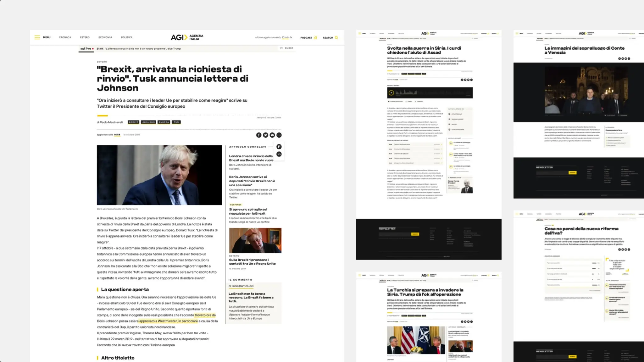Screen dimensions: 644x362
Task: Open article Si apre uno spiraglio sul negoziato
Action: [248, 211]
